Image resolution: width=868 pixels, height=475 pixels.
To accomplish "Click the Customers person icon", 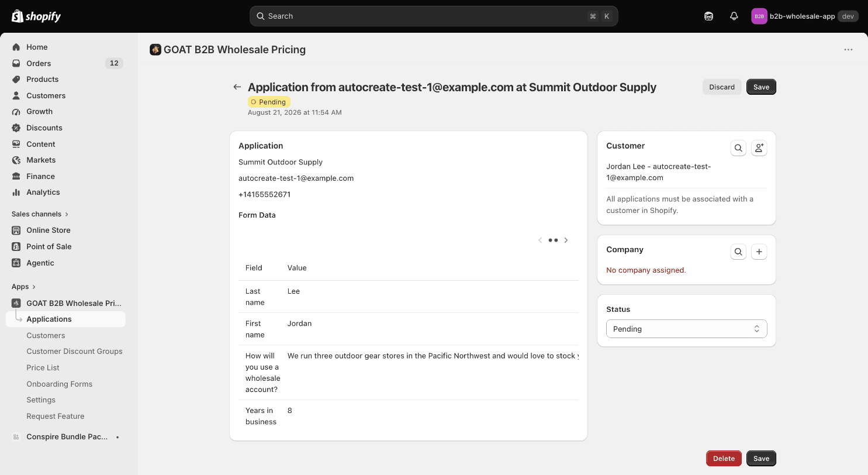I will point(16,95).
